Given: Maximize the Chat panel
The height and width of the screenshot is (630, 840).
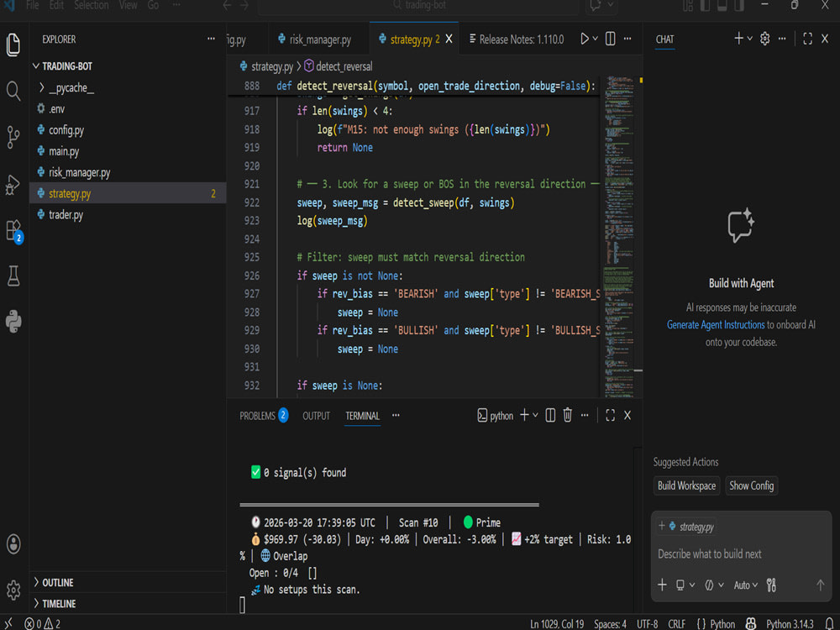Looking at the screenshot, I should 808,39.
